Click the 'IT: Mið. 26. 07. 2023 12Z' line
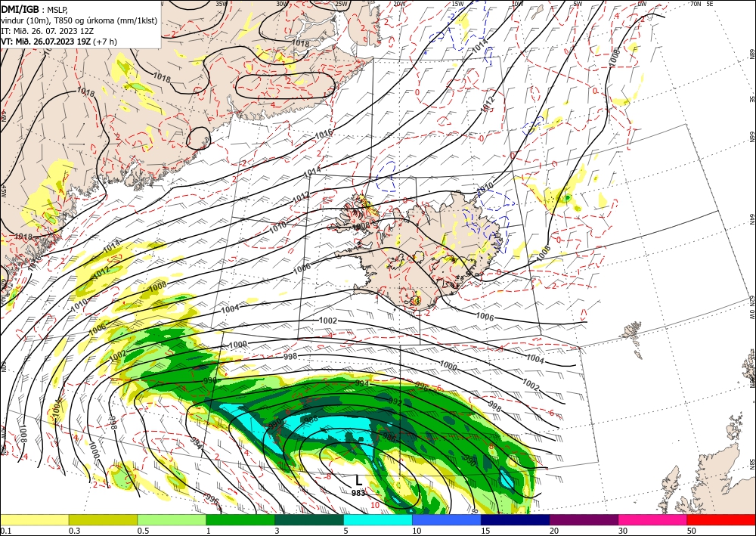 coord(48,31)
